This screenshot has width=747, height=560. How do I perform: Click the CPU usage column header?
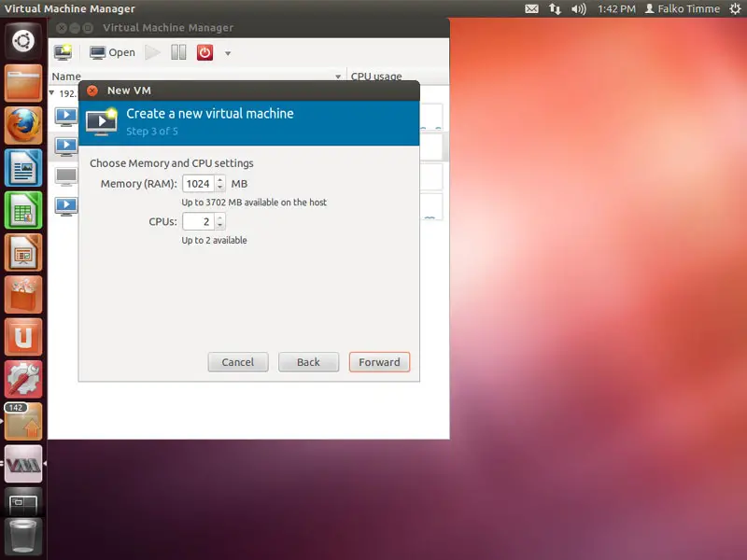click(399, 77)
